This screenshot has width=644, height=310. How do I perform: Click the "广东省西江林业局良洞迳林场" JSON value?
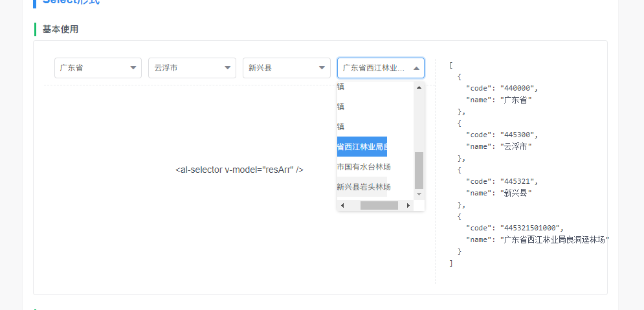[555, 240]
